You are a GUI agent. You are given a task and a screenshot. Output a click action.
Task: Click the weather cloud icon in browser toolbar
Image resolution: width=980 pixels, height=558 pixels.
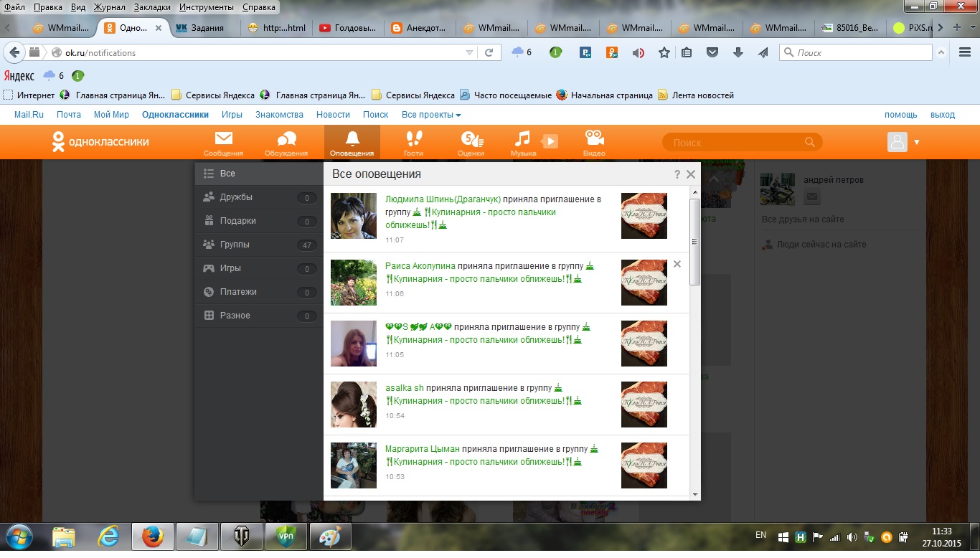tap(517, 52)
